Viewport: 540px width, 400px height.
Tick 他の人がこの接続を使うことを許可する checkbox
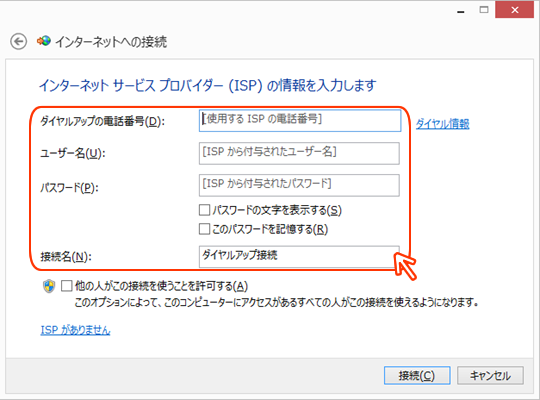66,286
